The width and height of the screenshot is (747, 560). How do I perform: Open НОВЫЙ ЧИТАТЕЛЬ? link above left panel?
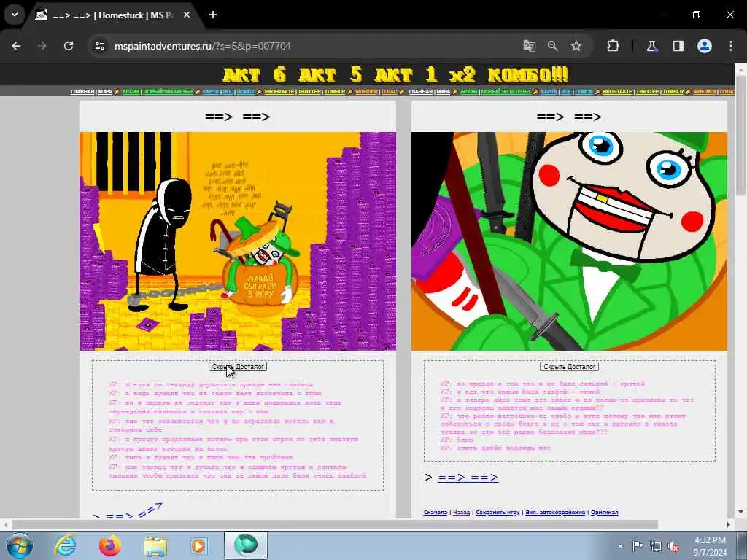[168, 91]
